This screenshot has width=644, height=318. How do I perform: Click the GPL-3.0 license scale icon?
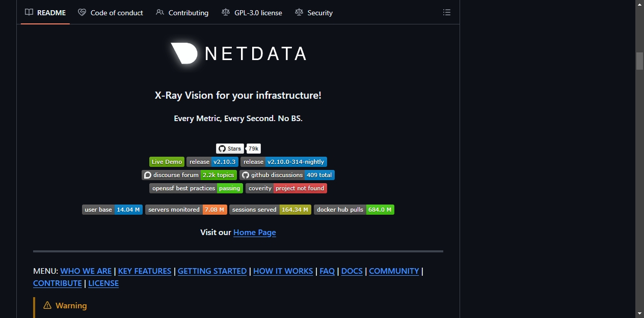226,13
